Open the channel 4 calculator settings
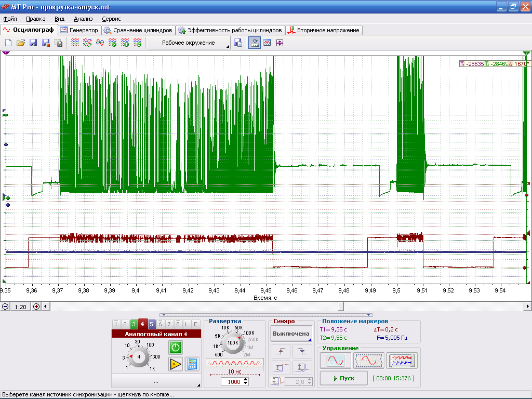Screen dimensions: 532x399 click(192, 364)
